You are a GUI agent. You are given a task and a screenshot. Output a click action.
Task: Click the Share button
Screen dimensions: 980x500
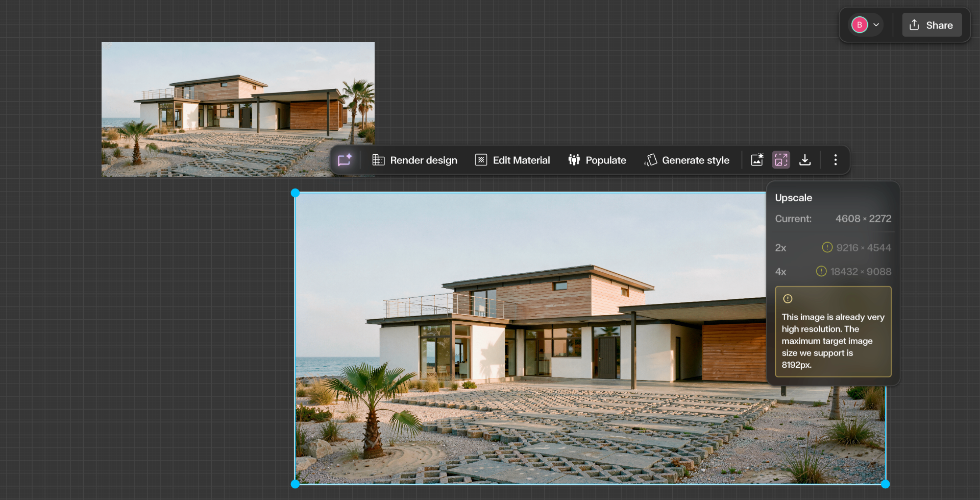(932, 25)
